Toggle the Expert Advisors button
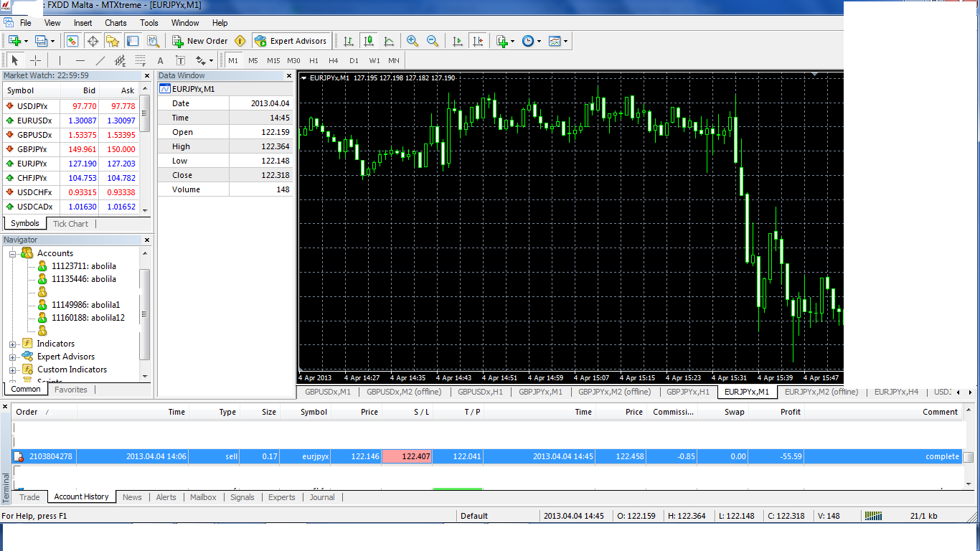The image size is (980, 551). (x=291, y=41)
